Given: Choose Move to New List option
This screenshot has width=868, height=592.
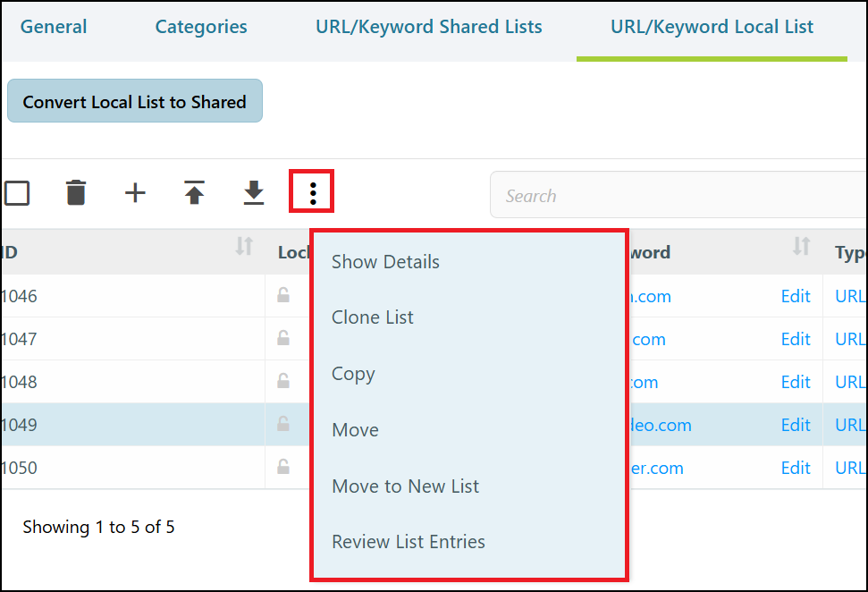Looking at the screenshot, I should (x=405, y=486).
